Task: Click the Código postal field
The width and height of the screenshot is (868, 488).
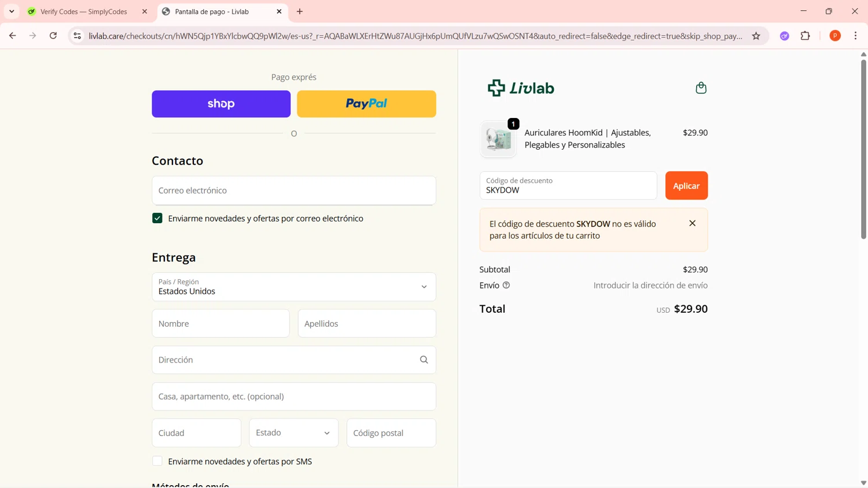Action: [391, 432]
